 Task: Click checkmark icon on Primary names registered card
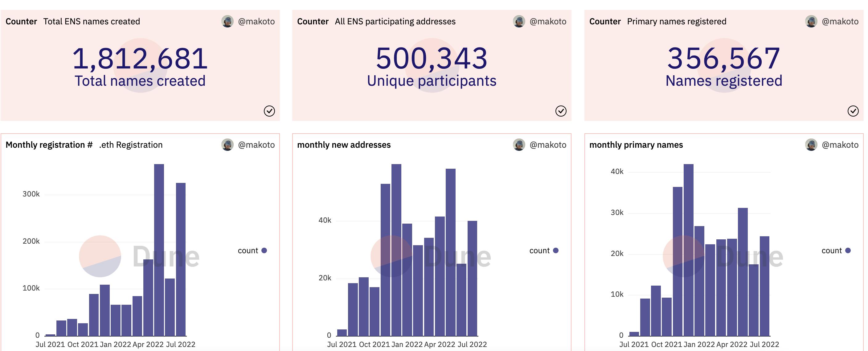(x=853, y=111)
